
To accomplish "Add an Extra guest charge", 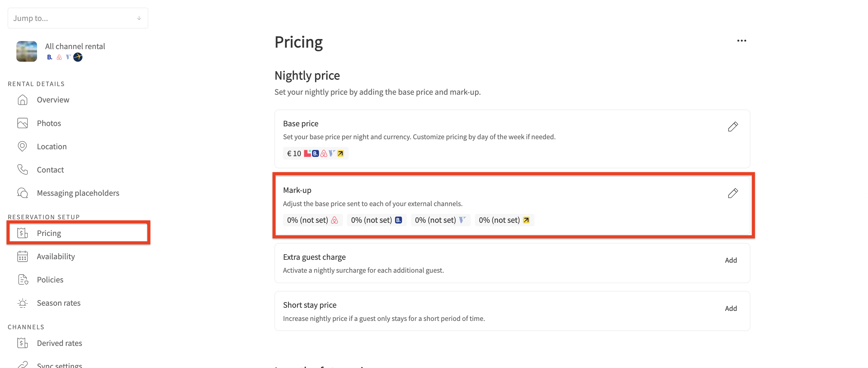I will (x=730, y=260).
